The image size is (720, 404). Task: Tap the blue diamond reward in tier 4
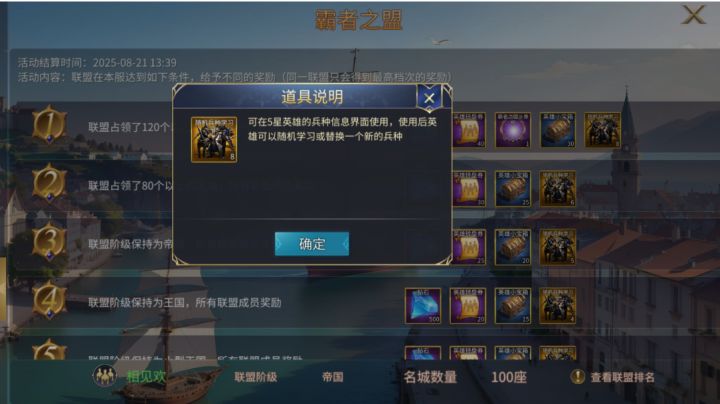coord(423,306)
